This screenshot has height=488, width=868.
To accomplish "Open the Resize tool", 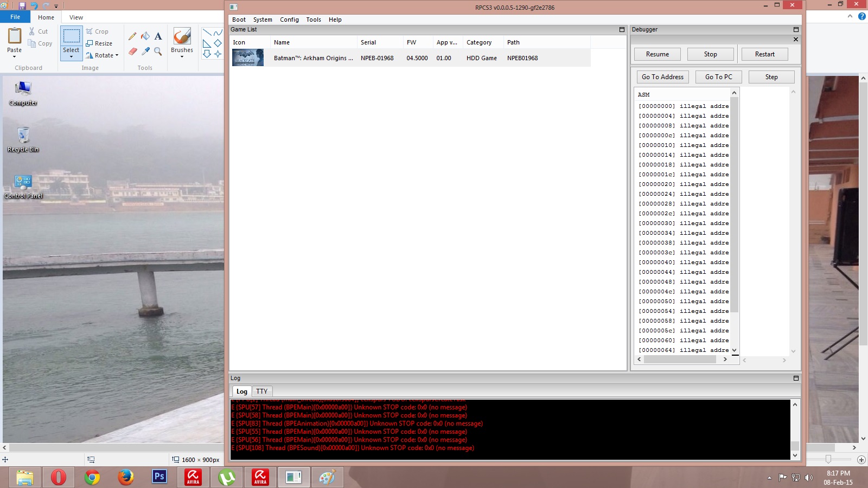I will click(x=99, y=43).
